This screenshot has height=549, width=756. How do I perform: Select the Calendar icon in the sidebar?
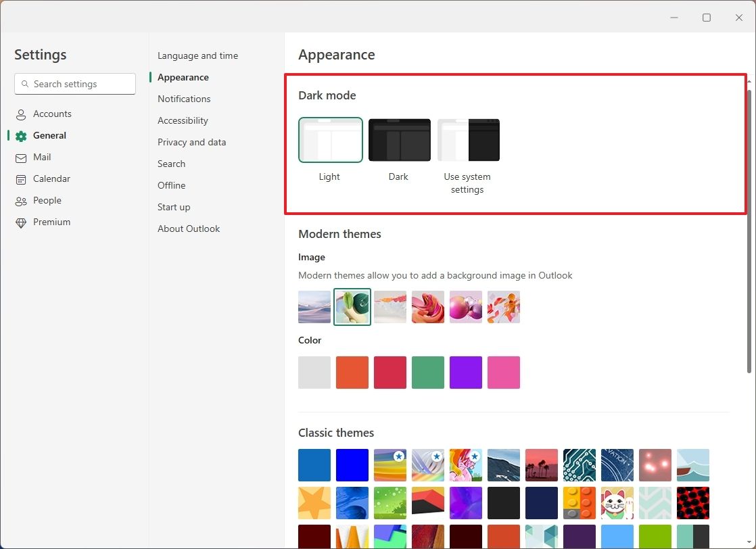pyautogui.click(x=22, y=178)
